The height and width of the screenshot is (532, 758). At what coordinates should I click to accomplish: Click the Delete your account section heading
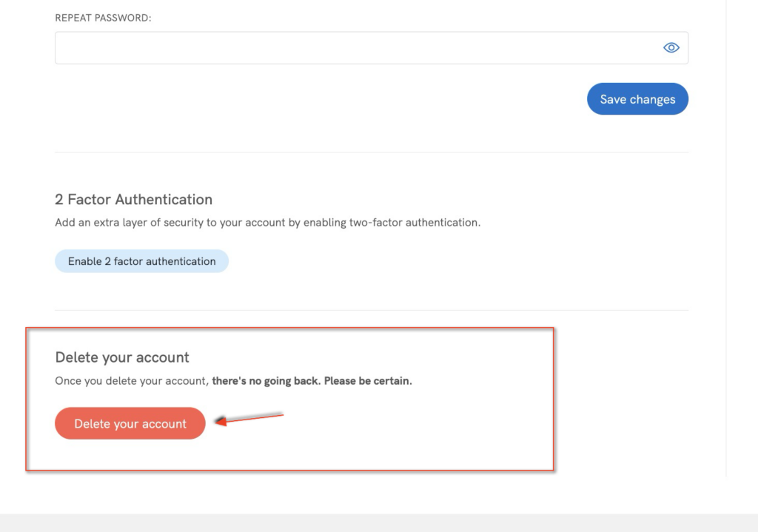tap(122, 357)
